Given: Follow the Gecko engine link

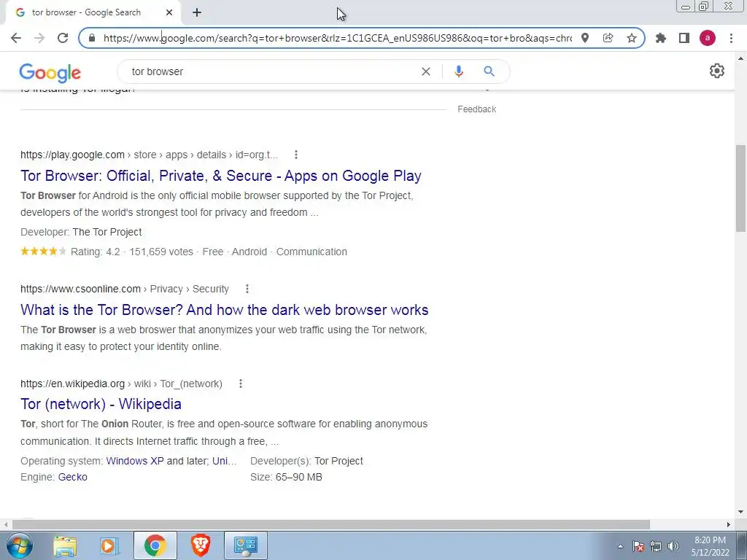Looking at the screenshot, I should [73, 477].
